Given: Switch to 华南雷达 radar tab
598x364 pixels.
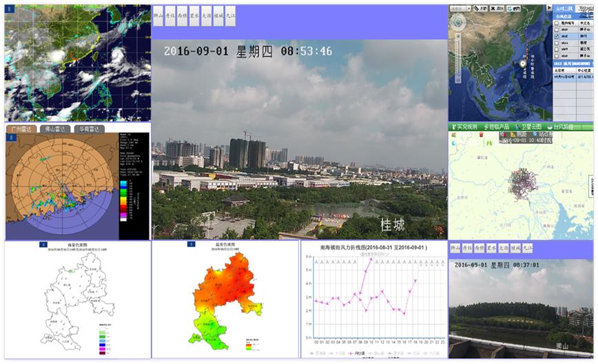Looking at the screenshot, I should [x=90, y=129].
